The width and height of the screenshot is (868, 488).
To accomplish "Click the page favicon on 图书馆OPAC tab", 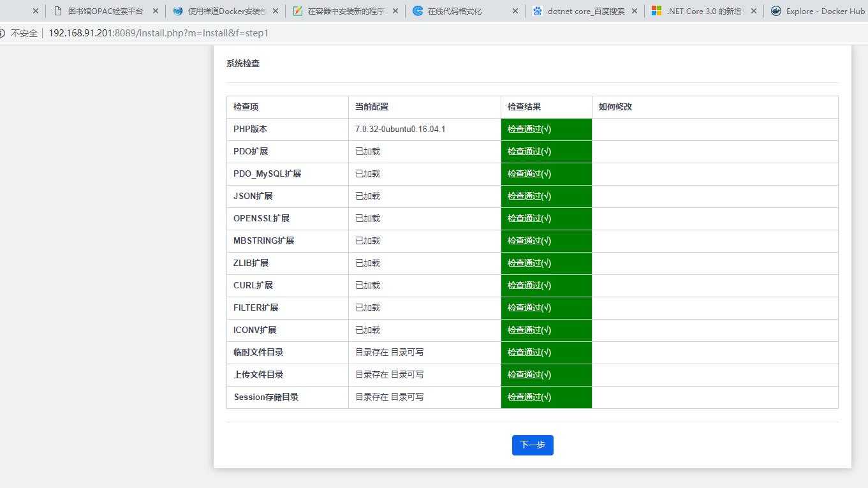I will 57,11.
